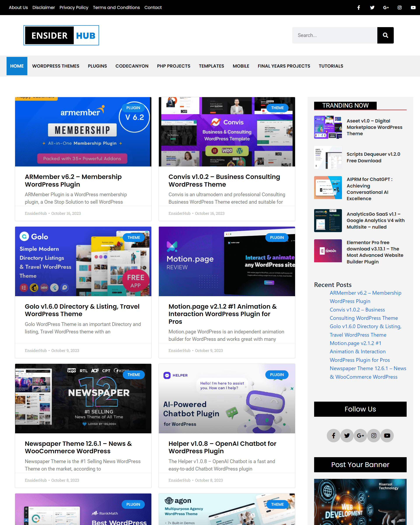Click PLUGIN badge on RankMath card
Screen dimensions: 420x525
click(x=133, y=504)
